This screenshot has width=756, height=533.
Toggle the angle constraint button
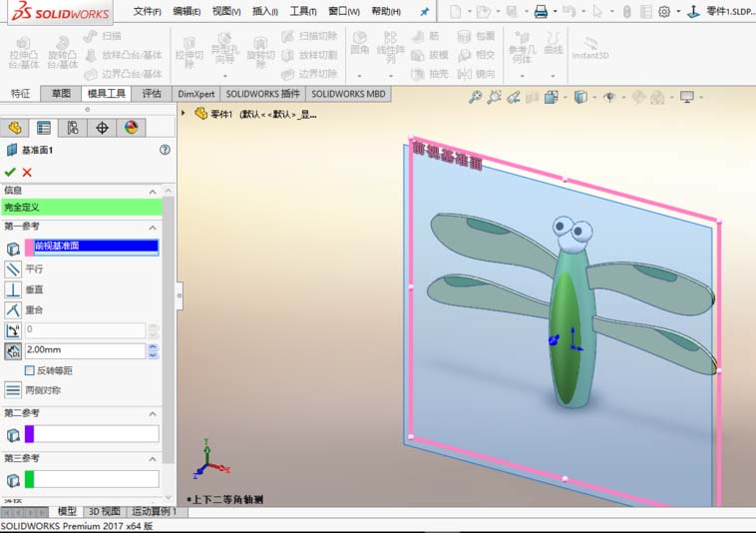click(13, 330)
